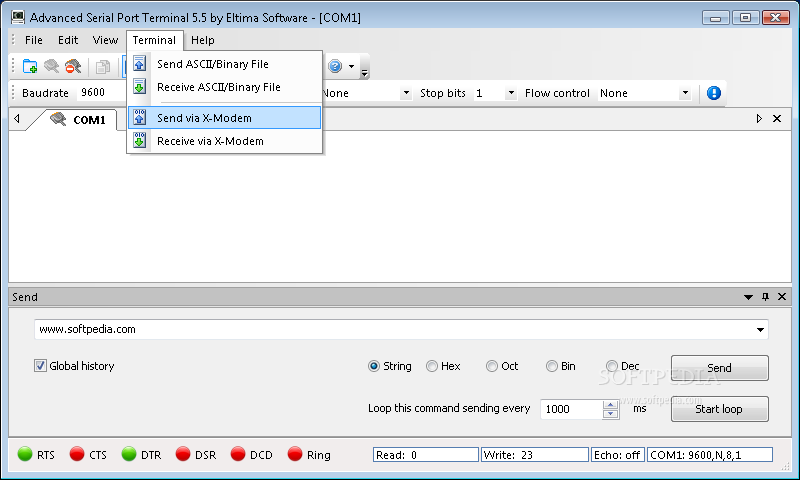Image resolution: width=800 pixels, height=480 pixels.
Task: Choose Send ASCII/Binary File menu entry
Action: tap(225, 64)
